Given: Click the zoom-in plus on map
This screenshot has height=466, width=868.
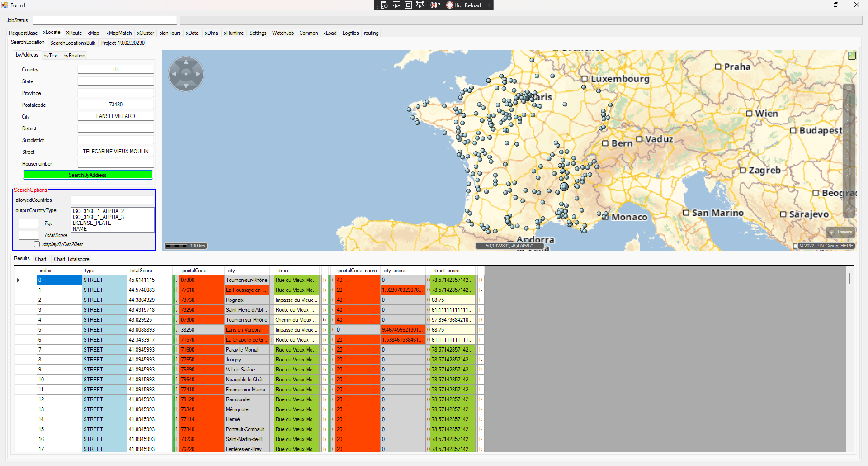Looking at the screenshot, I should tap(849, 89).
